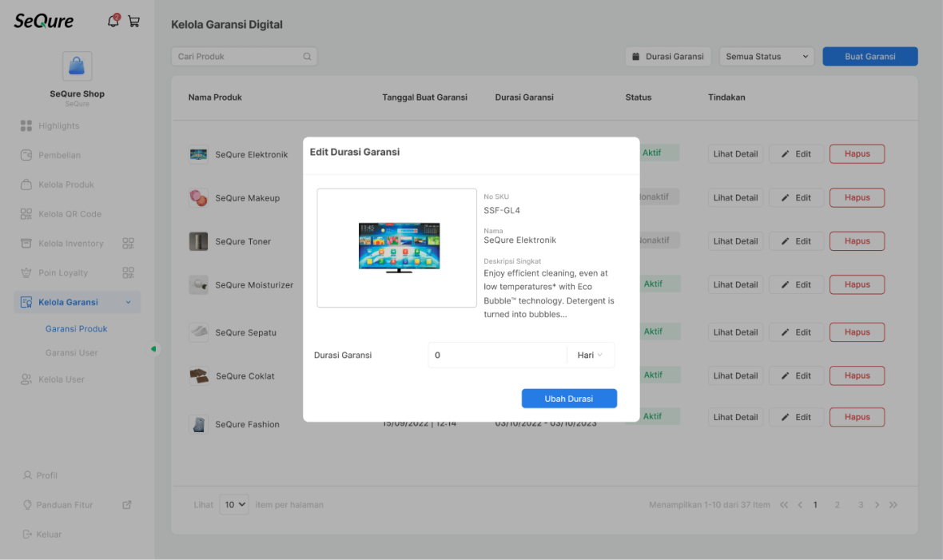Image resolution: width=943 pixels, height=560 pixels.
Task: Select page 3 in pagination
Action: click(x=861, y=505)
